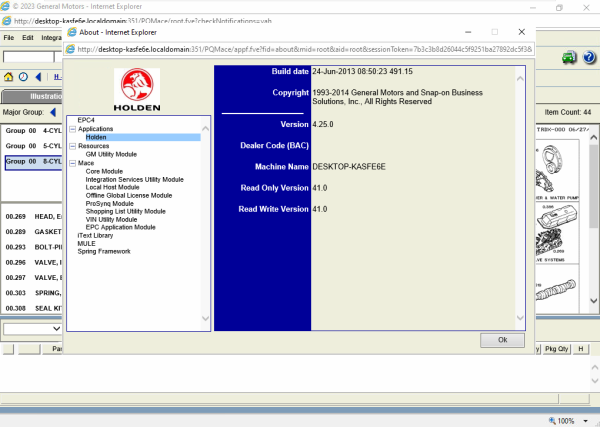The width and height of the screenshot is (600, 427).
Task: Collapse the Applications tree node
Action: (x=73, y=129)
